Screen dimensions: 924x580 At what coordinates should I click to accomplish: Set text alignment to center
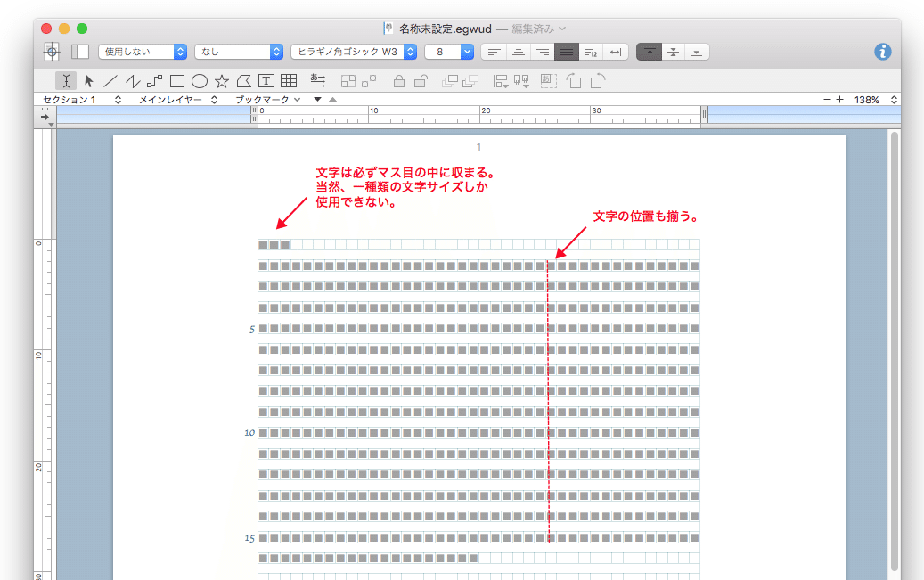pos(519,52)
